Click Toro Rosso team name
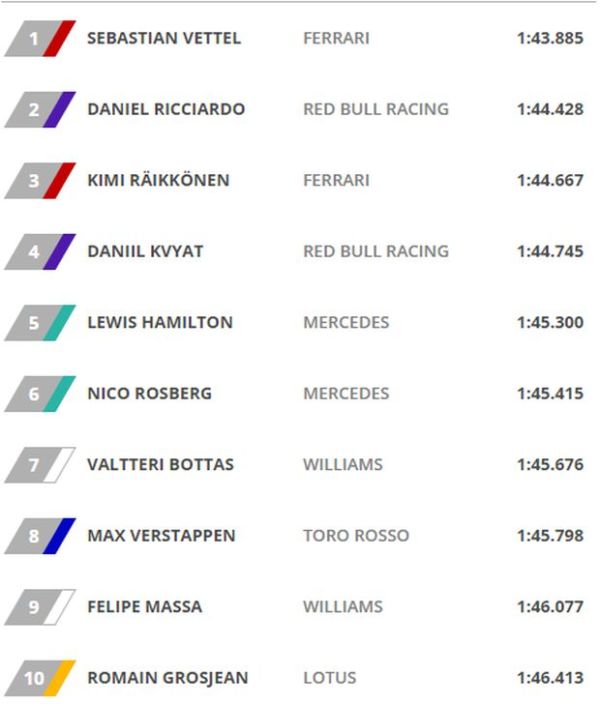The height and width of the screenshot is (704, 600). (356, 536)
